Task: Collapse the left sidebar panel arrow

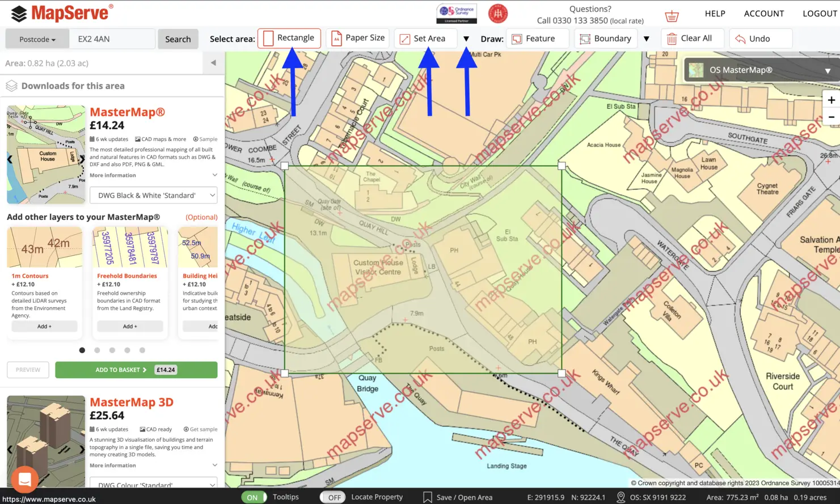Action: tap(213, 63)
